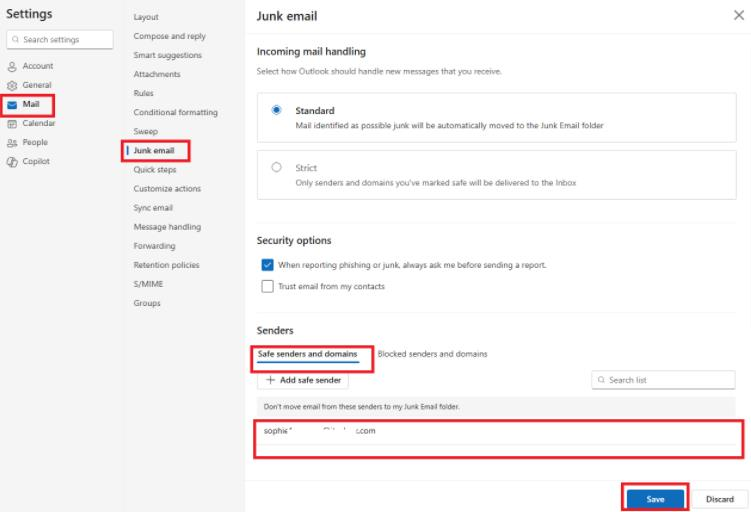Select the sophie safe sender entry

[496, 431]
